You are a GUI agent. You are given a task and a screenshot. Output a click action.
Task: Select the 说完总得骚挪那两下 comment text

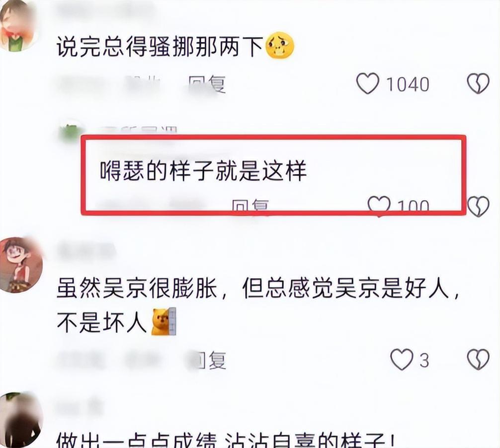point(160,47)
